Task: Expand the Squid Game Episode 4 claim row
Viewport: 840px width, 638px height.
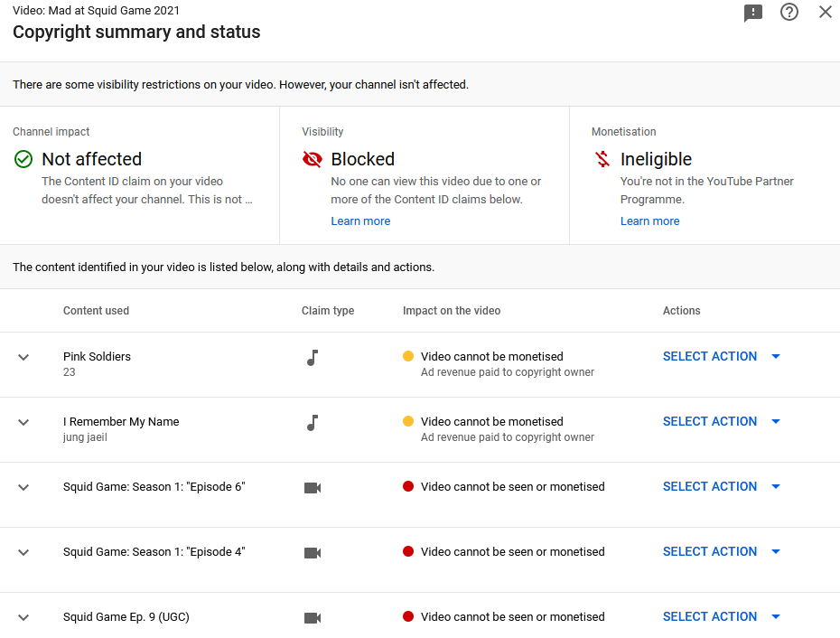Action: click(x=23, y=552)
